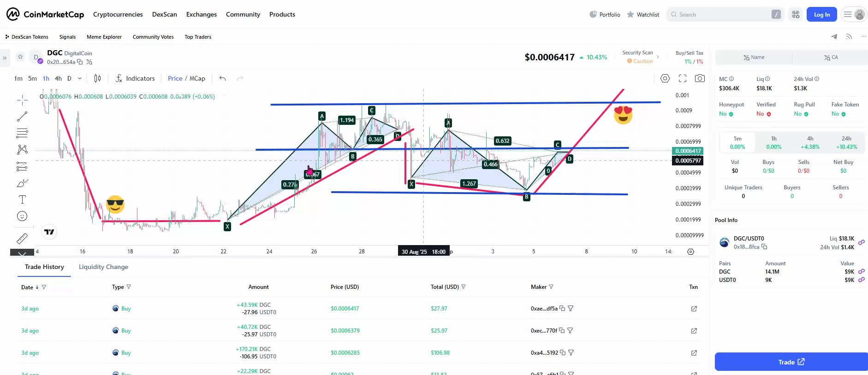Open the Products menu
Screen dimensions: 868x375
click(x=282, y=14)
